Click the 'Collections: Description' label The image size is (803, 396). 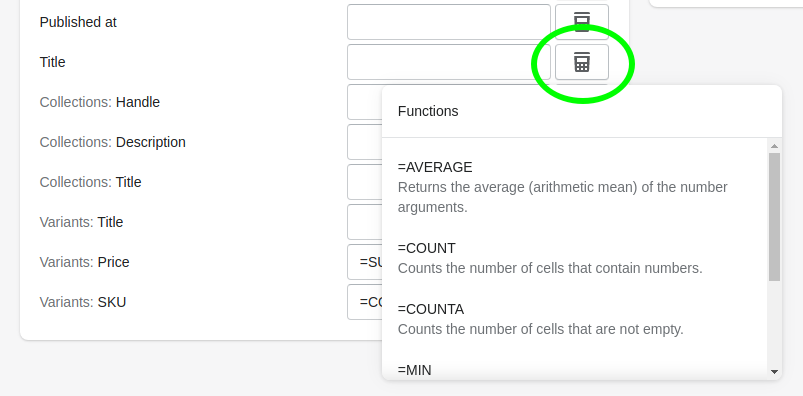point(113,142)
